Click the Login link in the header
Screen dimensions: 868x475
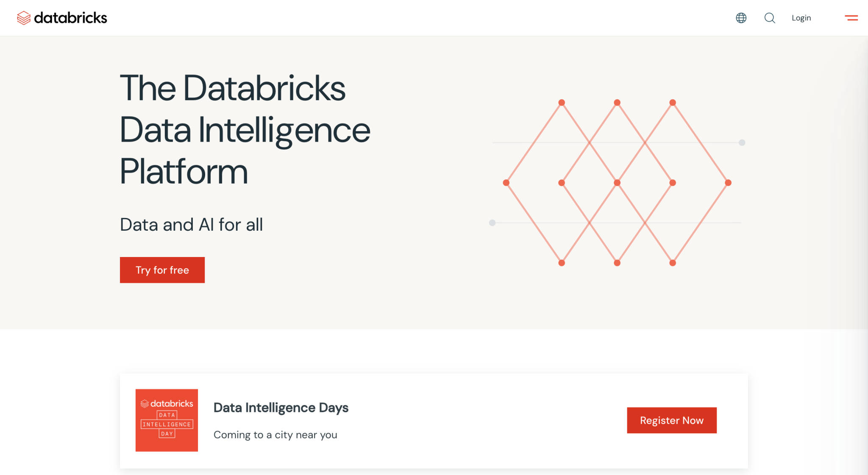(x=801, y=18)
